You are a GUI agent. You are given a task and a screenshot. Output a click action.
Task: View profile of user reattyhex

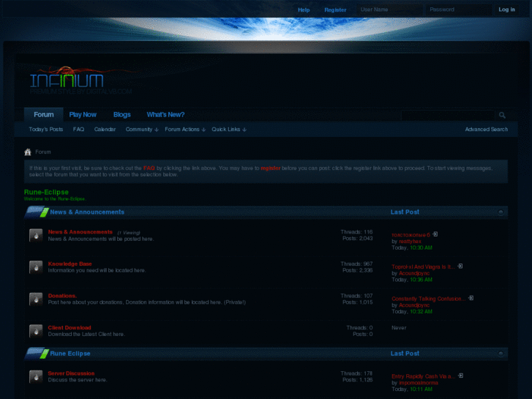[410, 242]
